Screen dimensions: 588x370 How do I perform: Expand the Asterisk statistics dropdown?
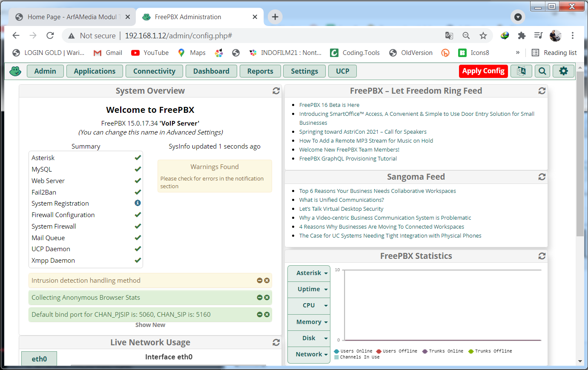click(309, 273)
